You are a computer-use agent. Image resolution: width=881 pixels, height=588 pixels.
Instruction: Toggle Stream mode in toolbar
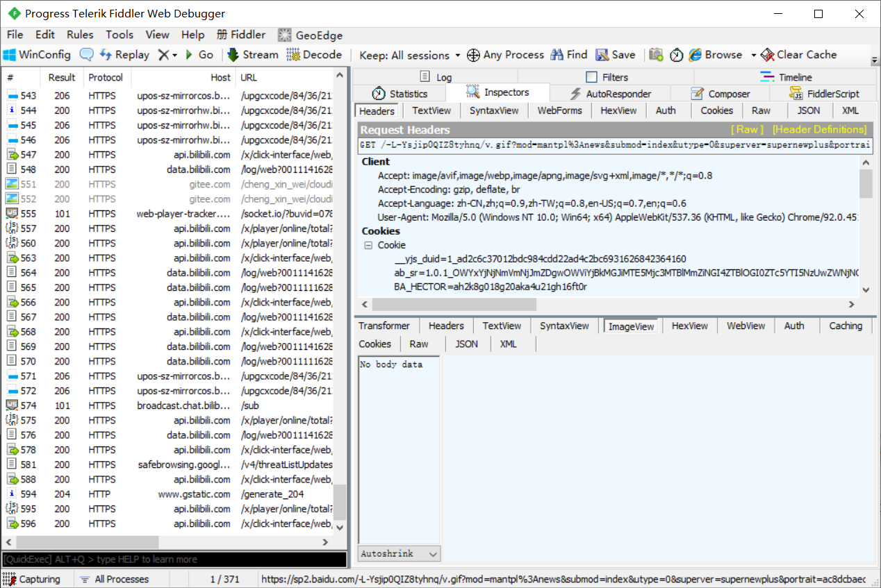tap(252, 55)
